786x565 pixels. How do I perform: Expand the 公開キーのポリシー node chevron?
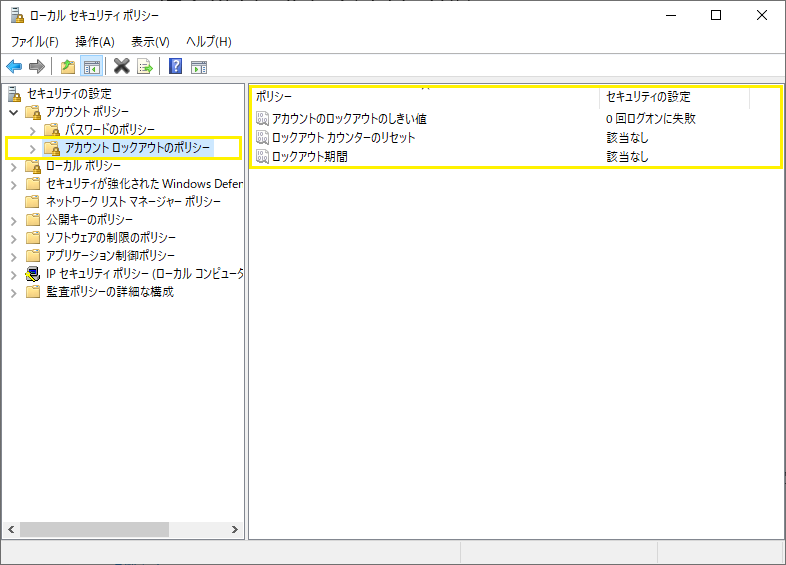point(14,221)
